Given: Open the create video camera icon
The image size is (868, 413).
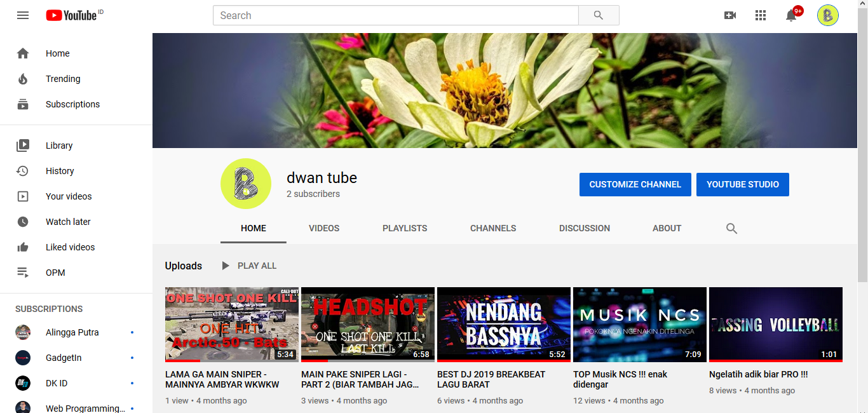Looking at the screenshot, I should (x=730, y=15).
